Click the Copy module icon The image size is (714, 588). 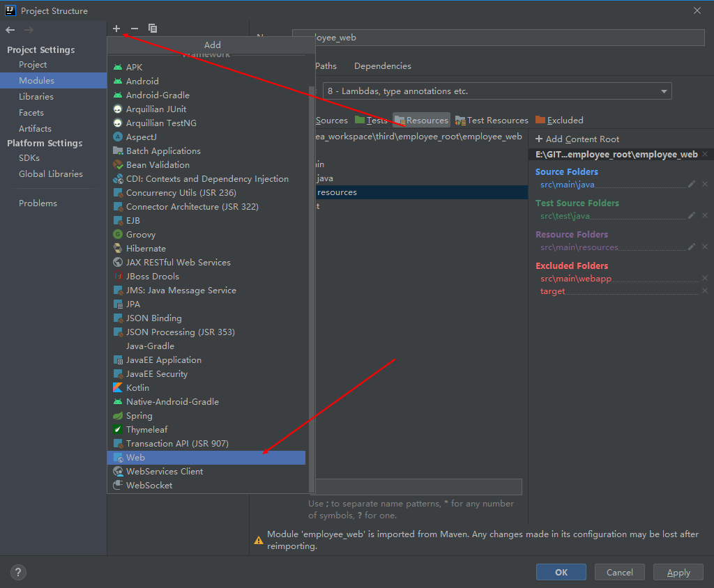point(153,29)
